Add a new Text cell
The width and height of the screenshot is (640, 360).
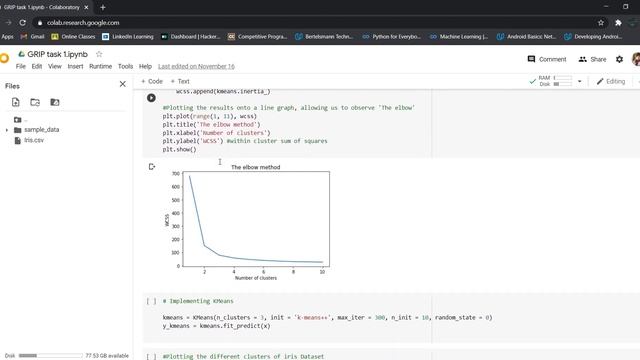[x=180, y=81]
